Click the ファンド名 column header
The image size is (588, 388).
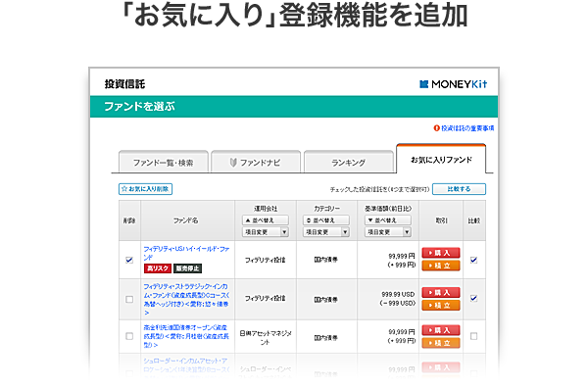(185, 220)
